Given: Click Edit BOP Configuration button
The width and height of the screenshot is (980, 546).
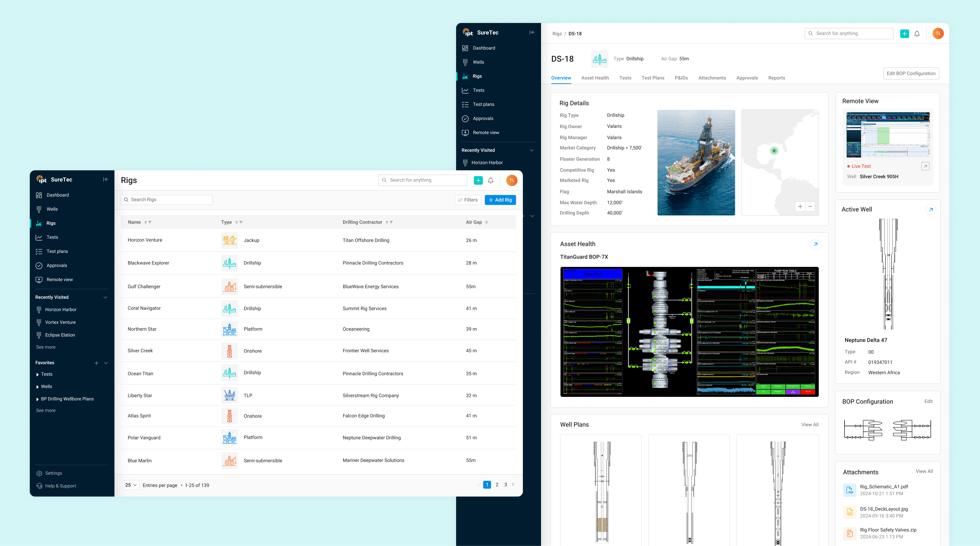Looking at the screenshot, I should click(911, 74).
